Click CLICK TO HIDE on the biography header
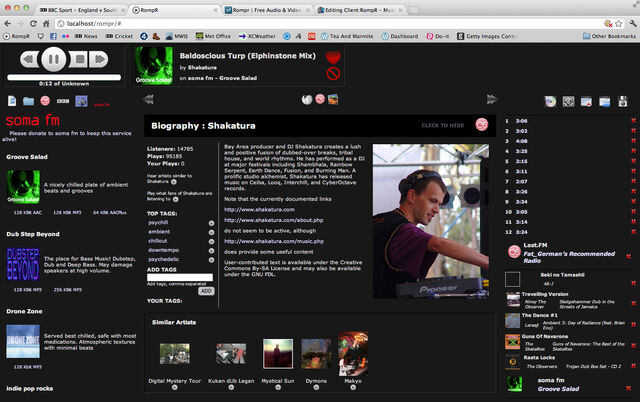Screen dimensions: 640x402 coord(442,125)
